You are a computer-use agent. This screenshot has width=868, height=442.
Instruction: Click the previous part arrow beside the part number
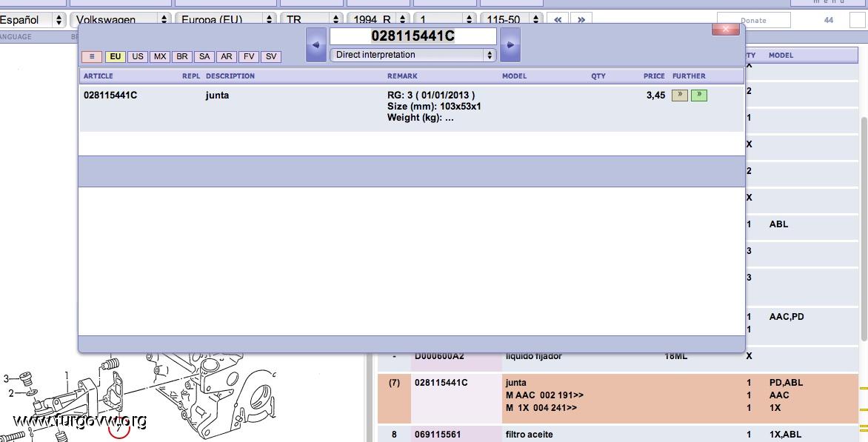click(316, 45)
